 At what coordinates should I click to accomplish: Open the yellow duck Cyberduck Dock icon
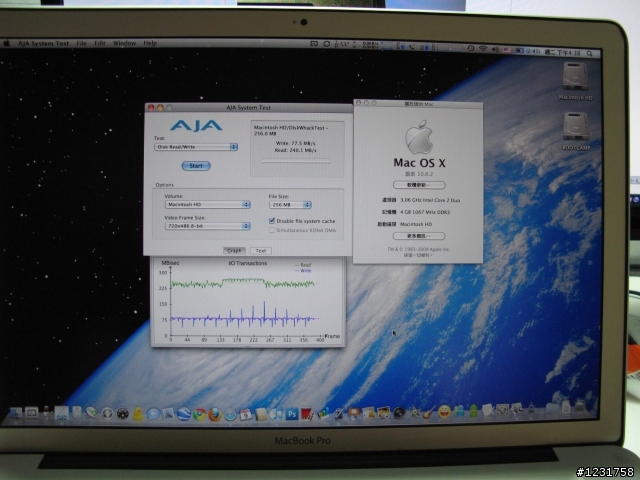[138, 413]
